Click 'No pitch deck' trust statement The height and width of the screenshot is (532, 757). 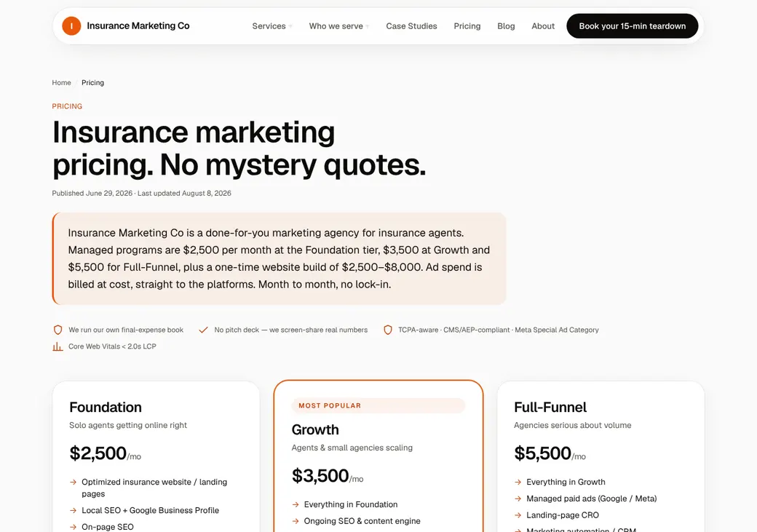(290, 330)
